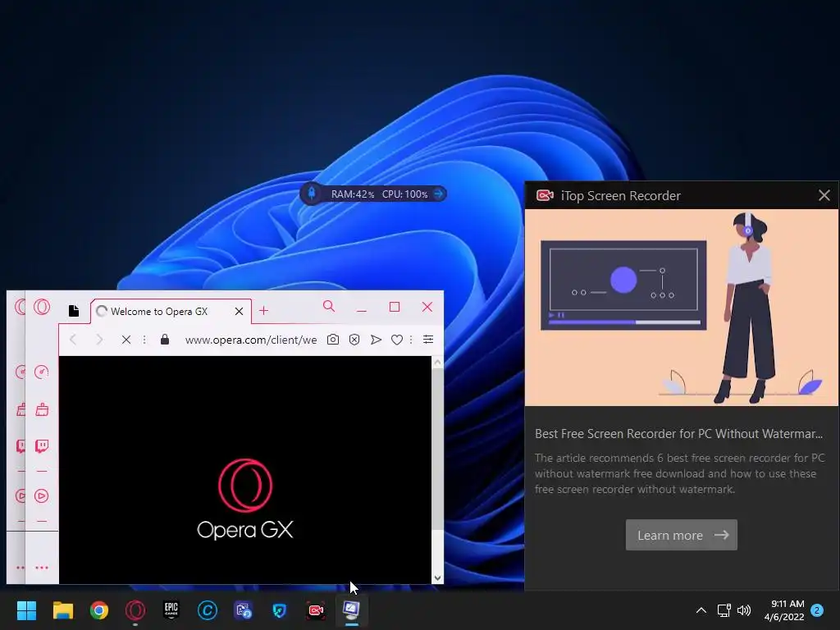Open Twitch panel in Opera sidebar
The image size is (840, 630).
tap(42, 445)
